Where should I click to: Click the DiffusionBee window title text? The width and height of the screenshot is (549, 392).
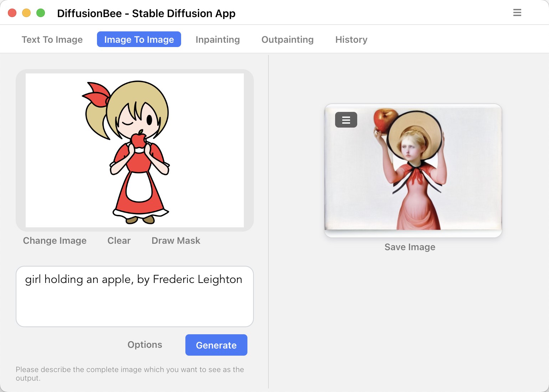coord(146,14)
